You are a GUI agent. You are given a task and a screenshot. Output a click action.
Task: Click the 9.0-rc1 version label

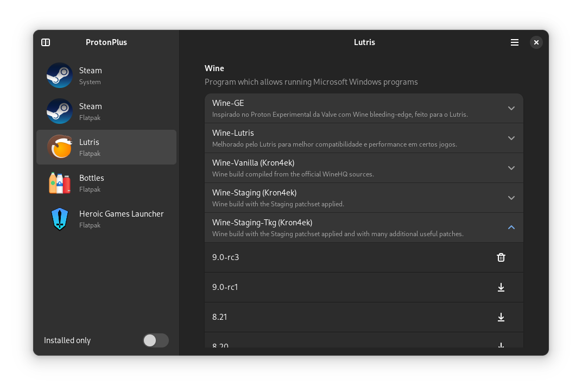point(225,287)
